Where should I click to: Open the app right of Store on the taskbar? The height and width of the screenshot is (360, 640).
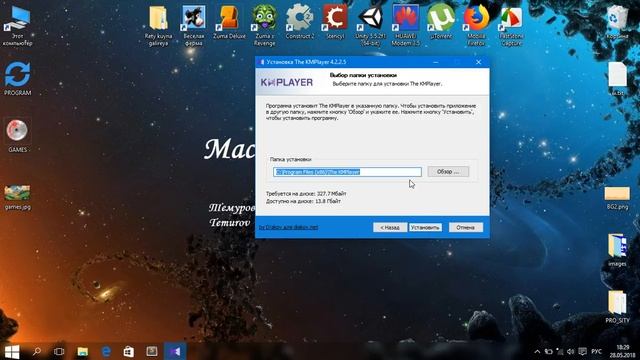152,351
